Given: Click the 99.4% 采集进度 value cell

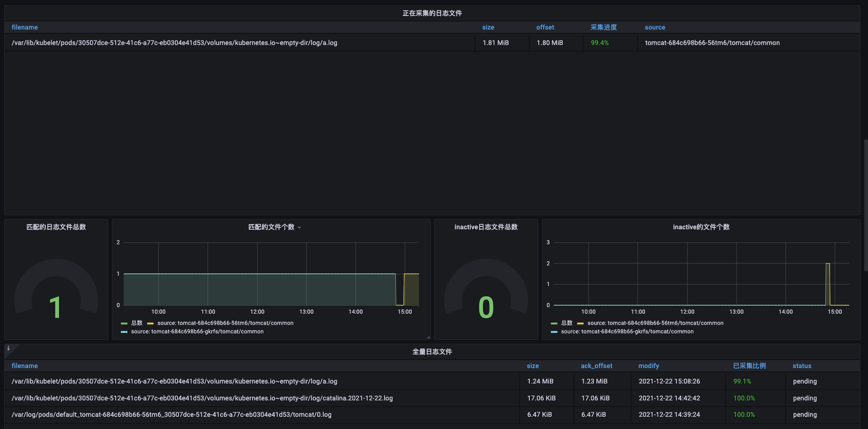Looking at the screenshot, I should coord(599,43).
